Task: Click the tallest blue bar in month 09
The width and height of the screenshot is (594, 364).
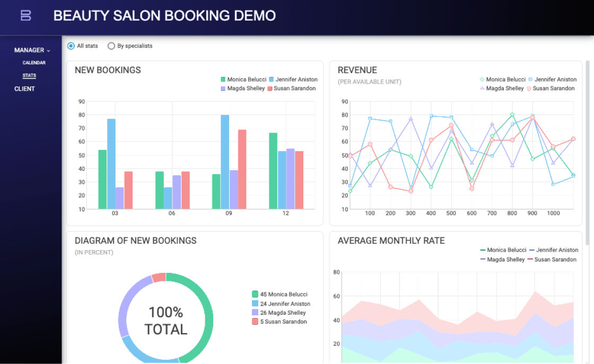Action: tap(225, 162)
